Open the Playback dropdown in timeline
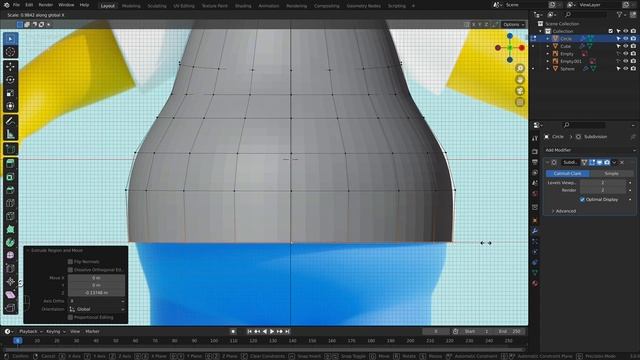The image size is (640, 360). pyautogui.click(x=31, y=331)
